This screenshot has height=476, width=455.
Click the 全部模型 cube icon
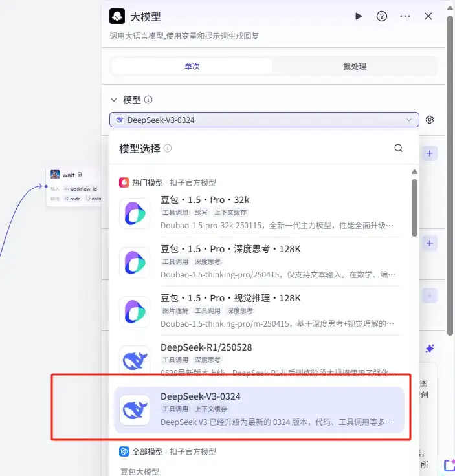[124, 451]
